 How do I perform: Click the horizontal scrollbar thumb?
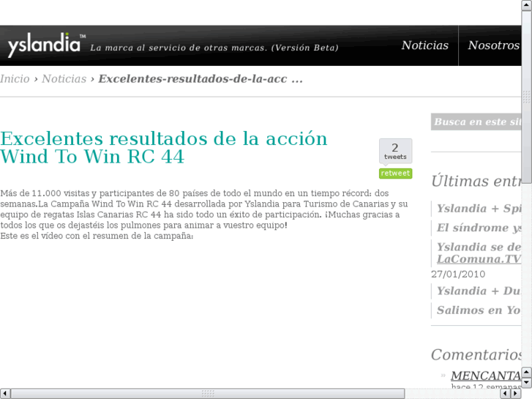point(208,394)
